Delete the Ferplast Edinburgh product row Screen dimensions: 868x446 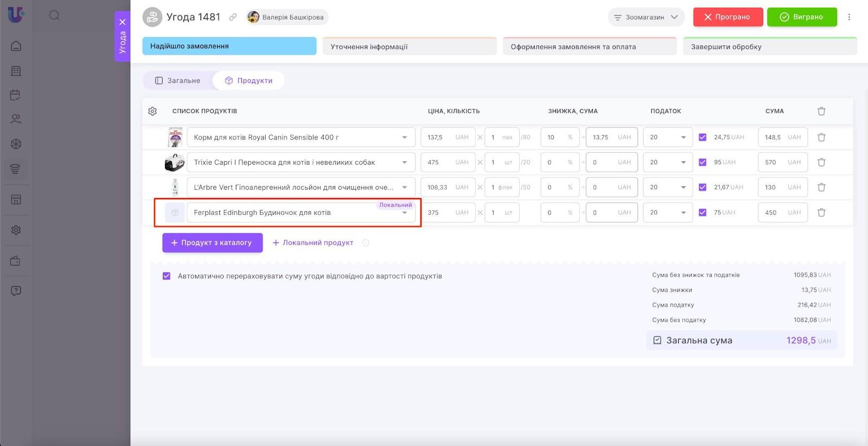tap(821, 213)
